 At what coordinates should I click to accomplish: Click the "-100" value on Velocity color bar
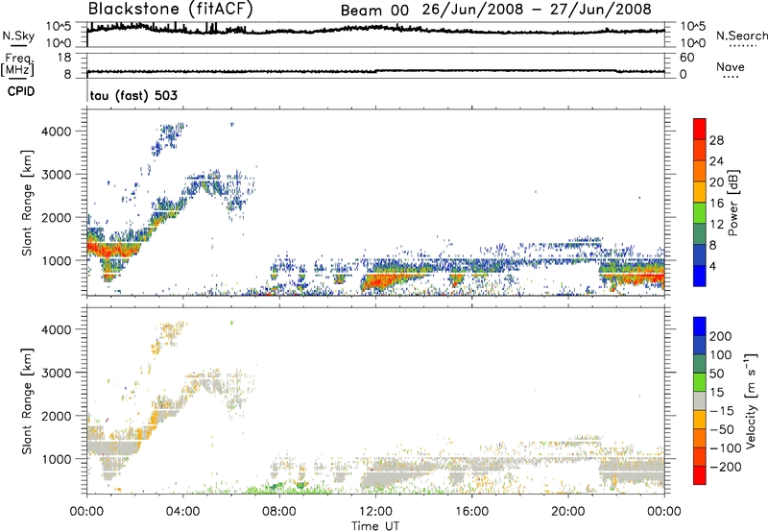pyautogui.click(x=726, y=448)
